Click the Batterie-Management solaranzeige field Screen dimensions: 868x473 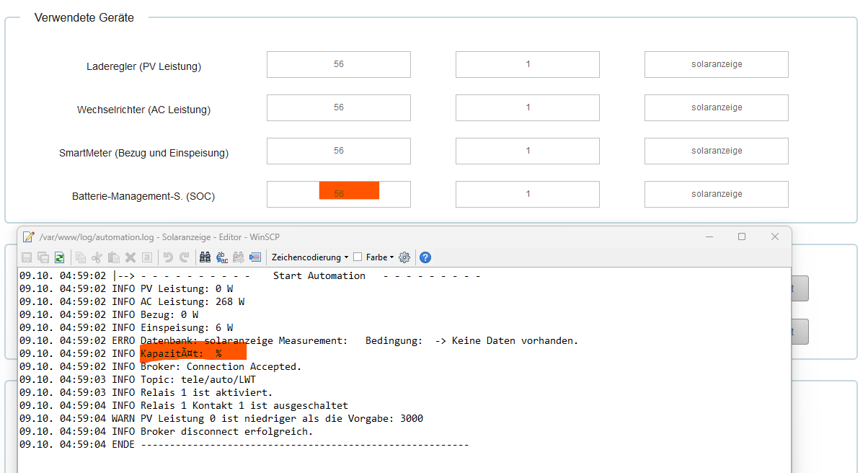pos(716,194)
